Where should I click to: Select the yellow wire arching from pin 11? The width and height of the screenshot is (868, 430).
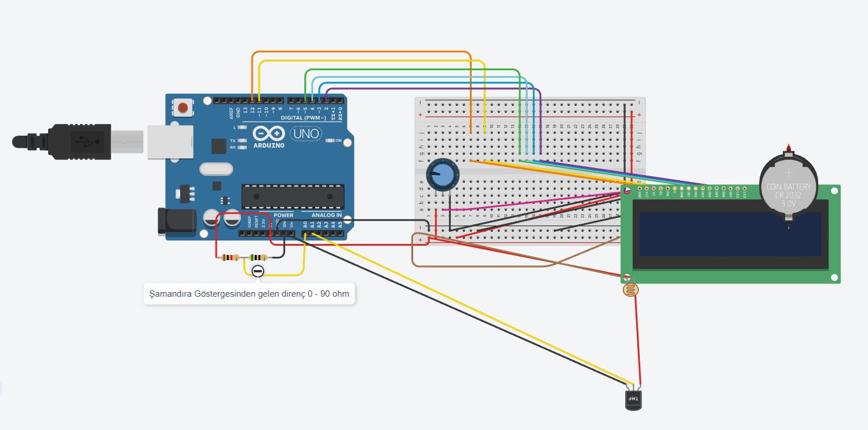371,60
